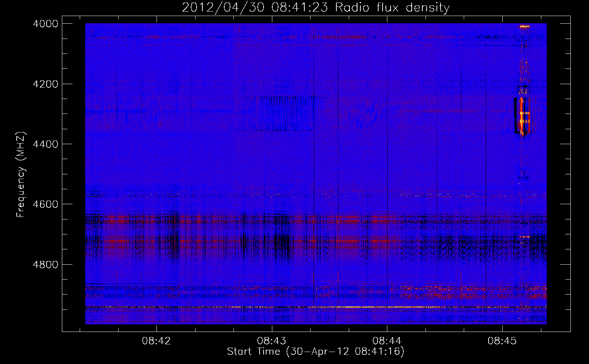The height and width of the screenshot is (364, 589).
Task: Click the '4800' frequency axis label
Action: 46,265
